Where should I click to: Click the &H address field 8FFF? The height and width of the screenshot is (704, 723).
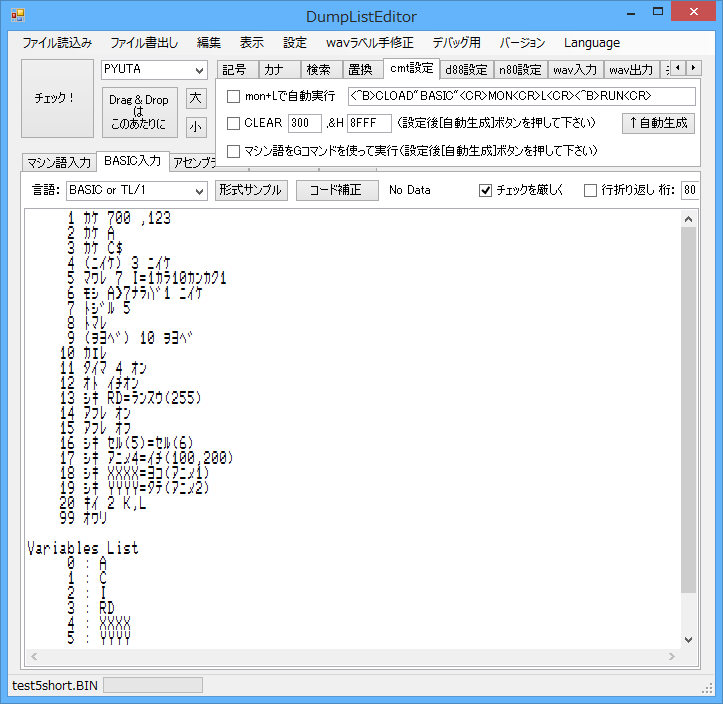[x=369, y=123]
